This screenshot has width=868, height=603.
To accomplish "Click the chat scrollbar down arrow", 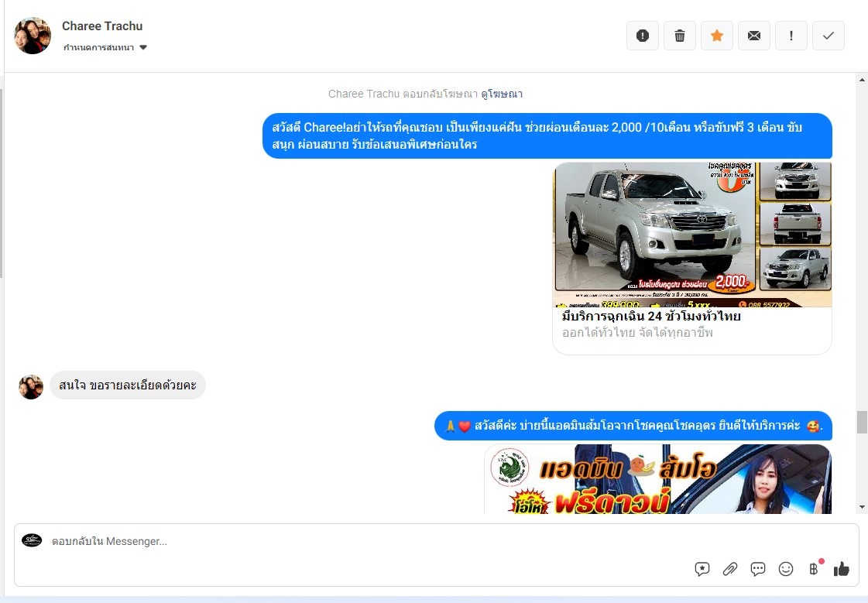I will coord(862,507).
